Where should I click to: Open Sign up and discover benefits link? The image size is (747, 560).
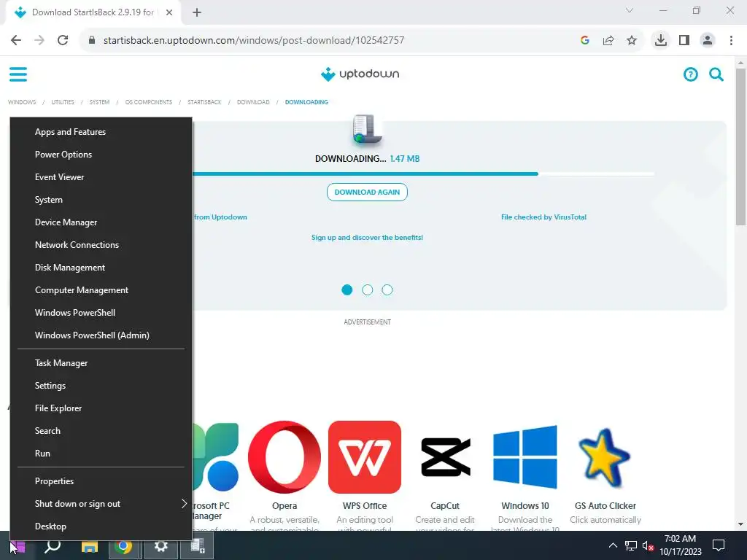click(x=367, y=237)
